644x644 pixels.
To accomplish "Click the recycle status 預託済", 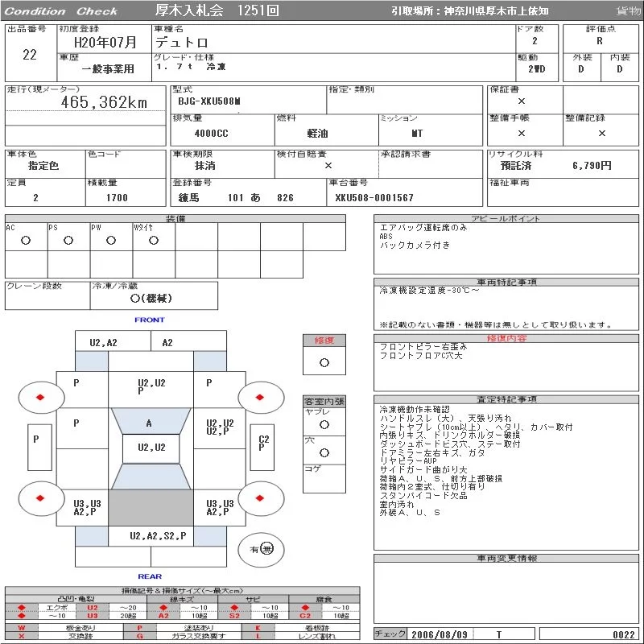I will click(x=516, y=166).
